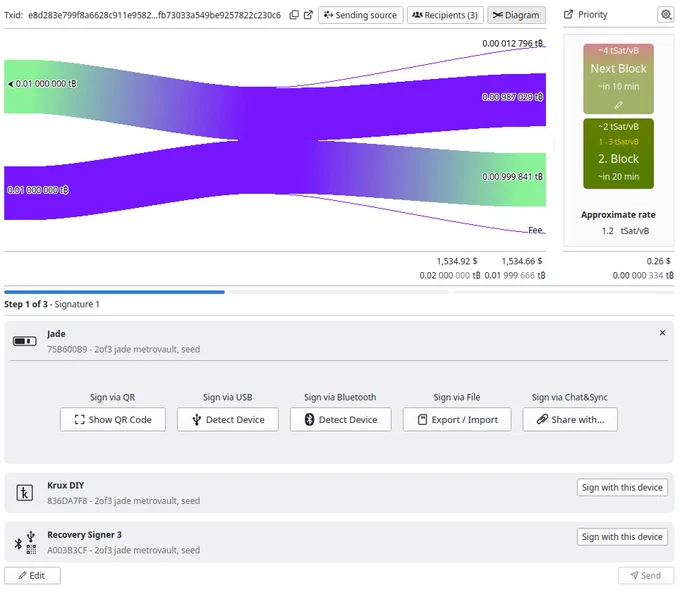Image resolution: width=680 pixels, height=590 pixels.
Task: Click Share with... for Chat&Sync
Action: click(570, 420)
